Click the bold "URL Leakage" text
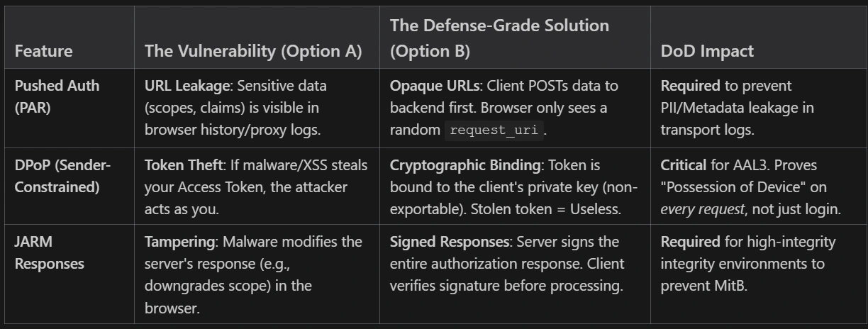 pyautogui.click(x=187, y=86)
